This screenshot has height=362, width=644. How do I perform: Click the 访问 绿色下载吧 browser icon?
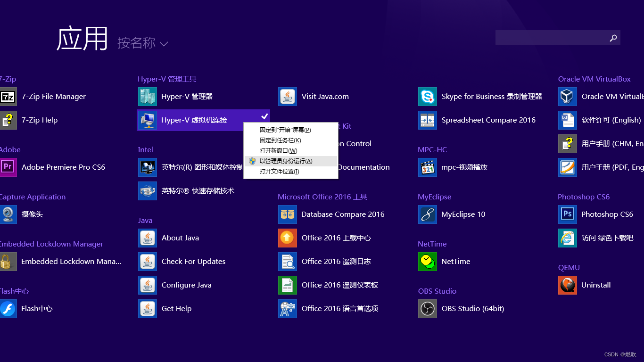568,238
